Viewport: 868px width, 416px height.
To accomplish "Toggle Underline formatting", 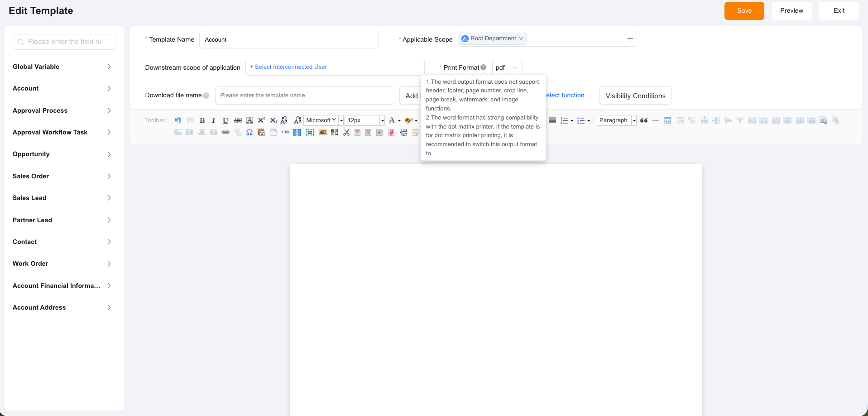I will click(x=225, y=120).
